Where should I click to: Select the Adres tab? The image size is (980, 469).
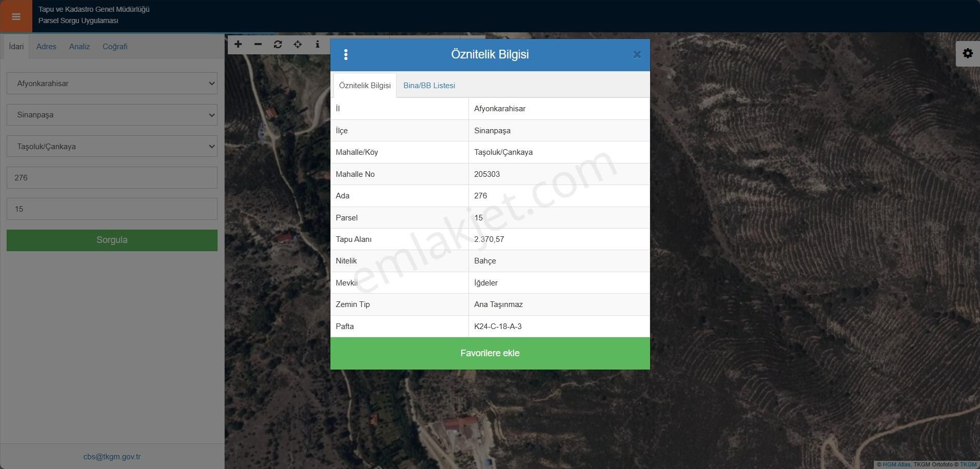tap(46, 47)
